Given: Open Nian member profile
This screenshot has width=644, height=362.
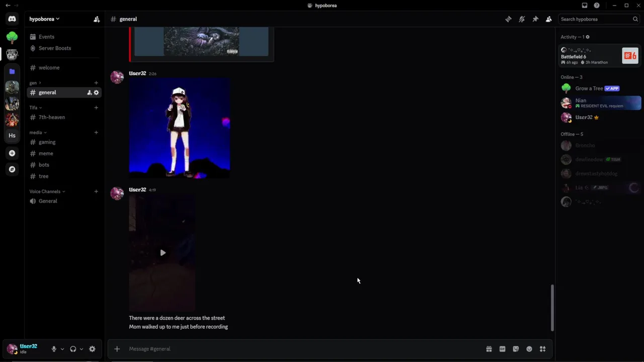Looking at the screenshot, I should pyautogui.click(x=600, y=103).
